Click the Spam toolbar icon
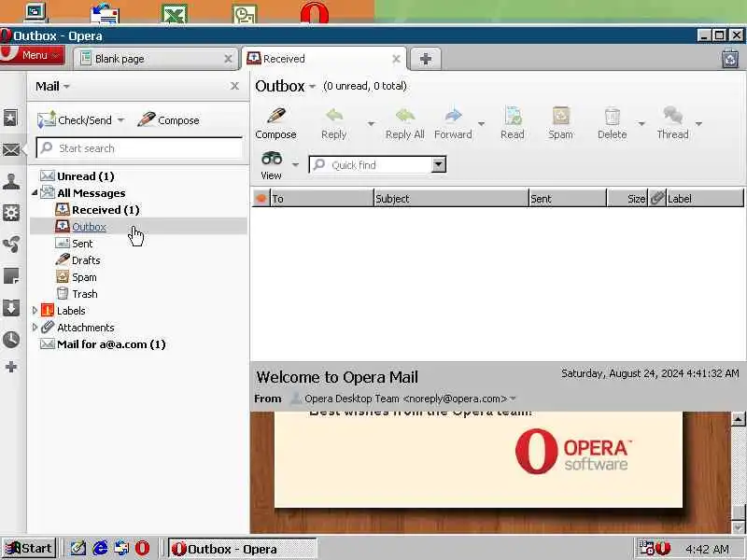 tap(561, 123)
